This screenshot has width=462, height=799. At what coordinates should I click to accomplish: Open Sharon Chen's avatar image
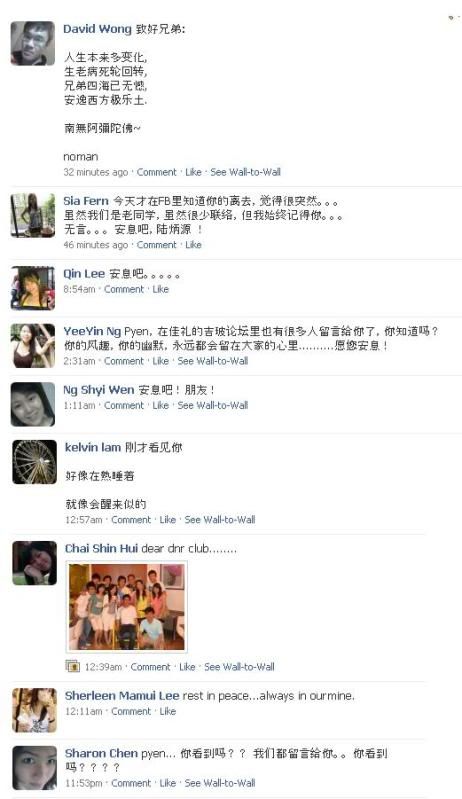pos(35,768)
